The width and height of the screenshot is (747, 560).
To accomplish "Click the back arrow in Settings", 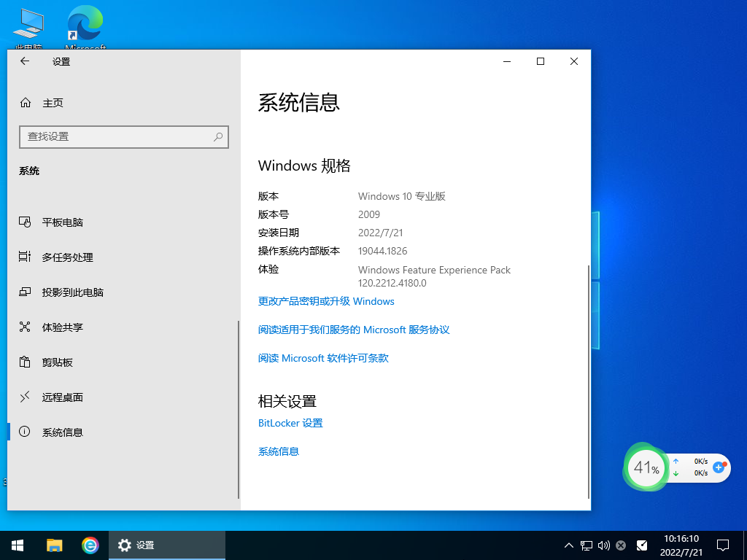I will [24, 61].
